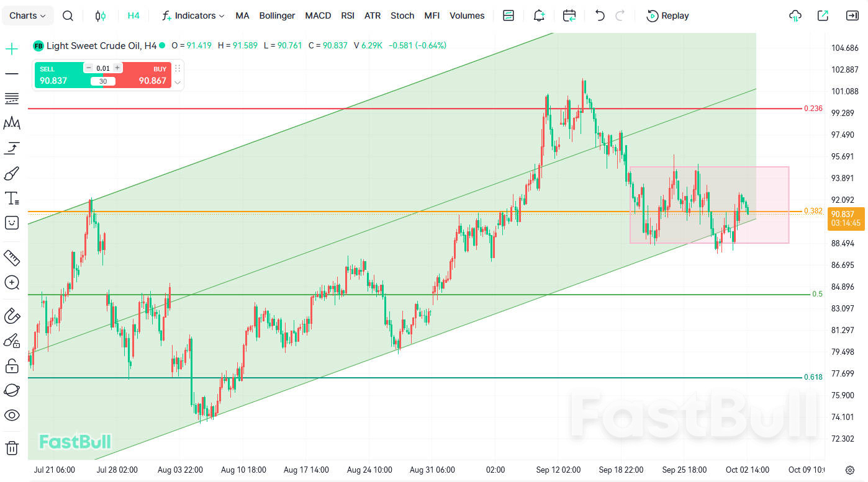Toggle stay-in-drawing mode brush lock
The width and height of the screenshot is (868, 482).
click(x=12, y=341)
